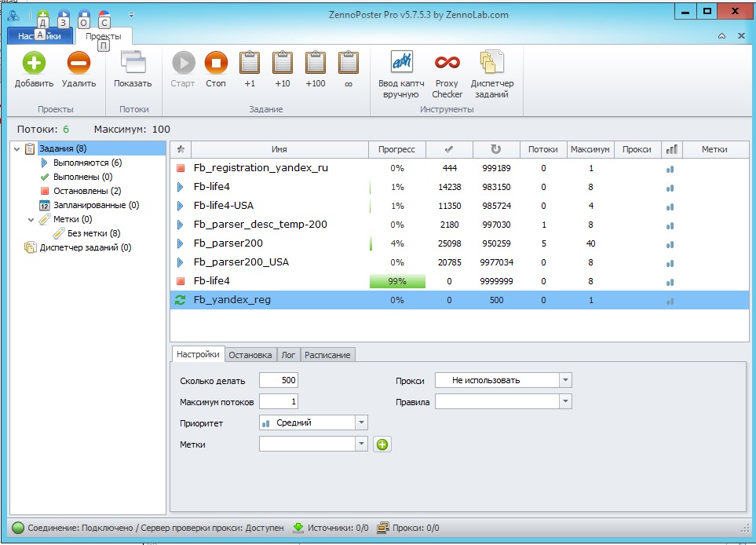The width and height of the screenshot is (756, 545).
Task: Click the infinity task clipboard icon
Action: tap(349, 64)
